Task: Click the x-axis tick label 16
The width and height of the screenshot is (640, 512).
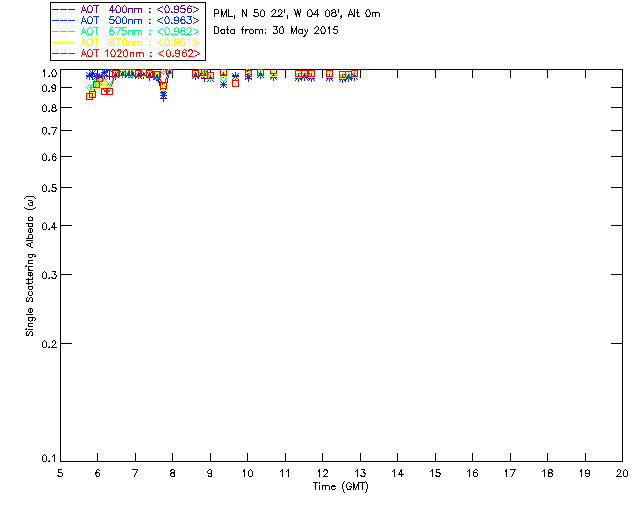Action: 472,473
